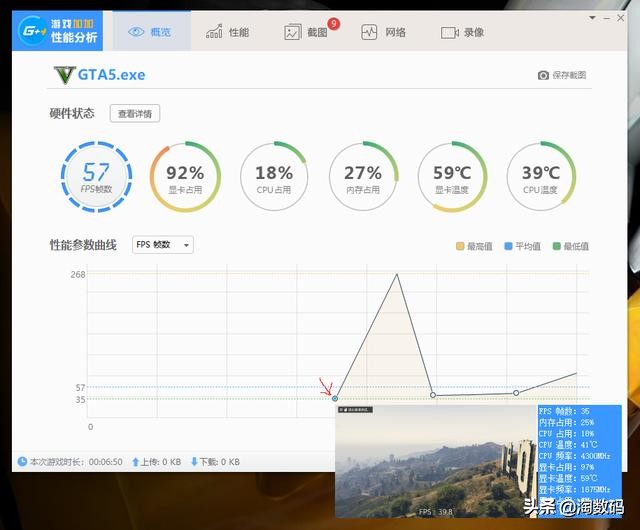Open the 录像 recording tab
The height and width of the screenshot is (530, 640).
(x=462, y=32)
